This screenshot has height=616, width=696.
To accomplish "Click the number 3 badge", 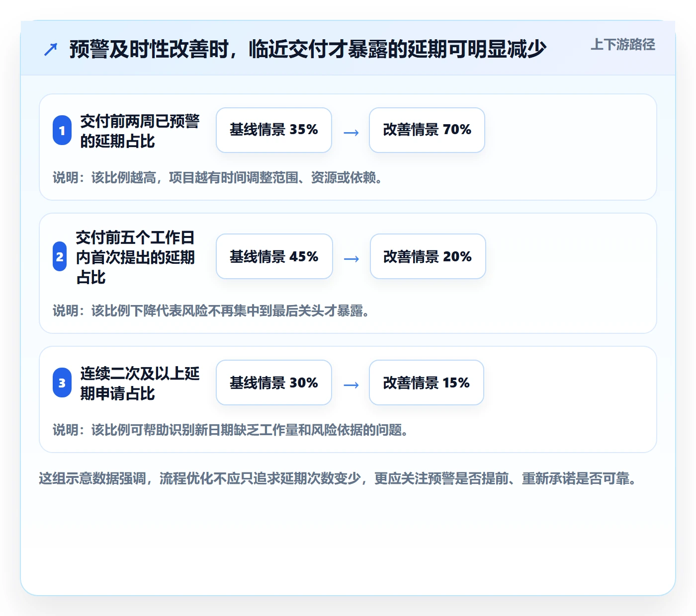I will point(62,383).
